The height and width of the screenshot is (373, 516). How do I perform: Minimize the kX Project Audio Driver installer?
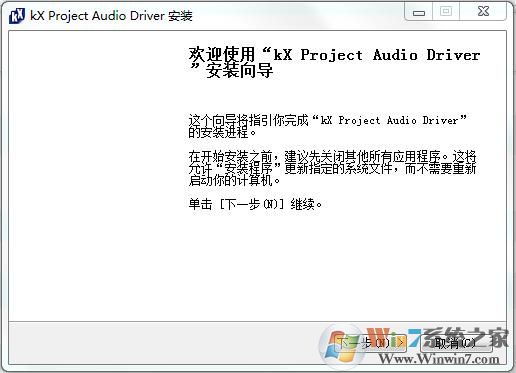(419, 12)
